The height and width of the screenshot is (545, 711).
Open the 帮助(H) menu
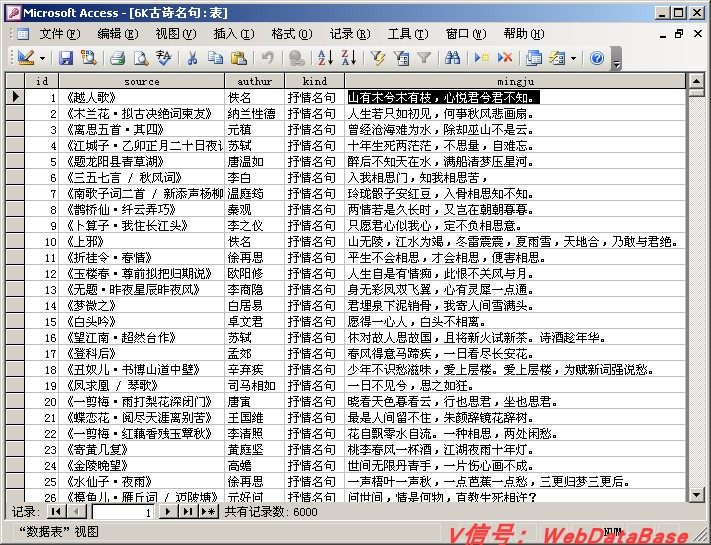click(x=524, y=34)
